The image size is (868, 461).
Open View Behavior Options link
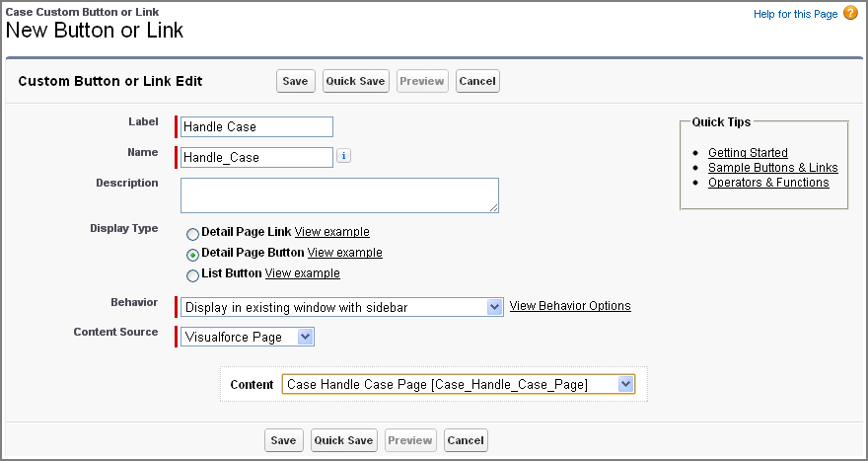tap(570, 306)
